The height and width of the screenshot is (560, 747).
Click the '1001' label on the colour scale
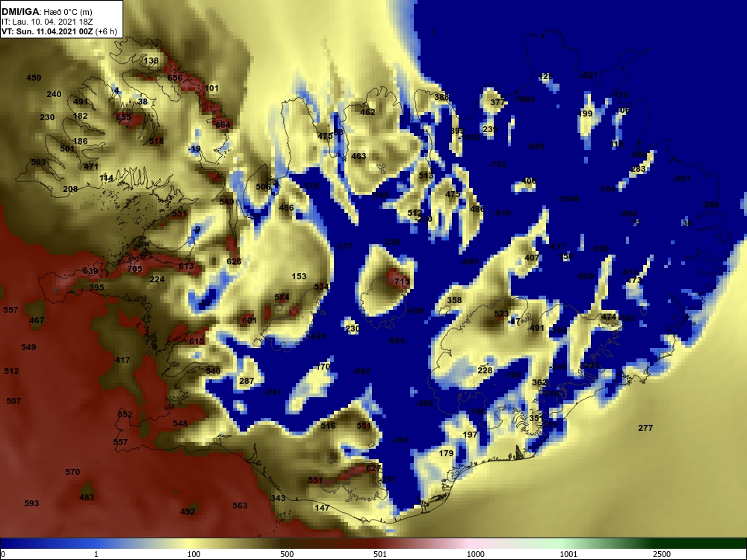568,554
